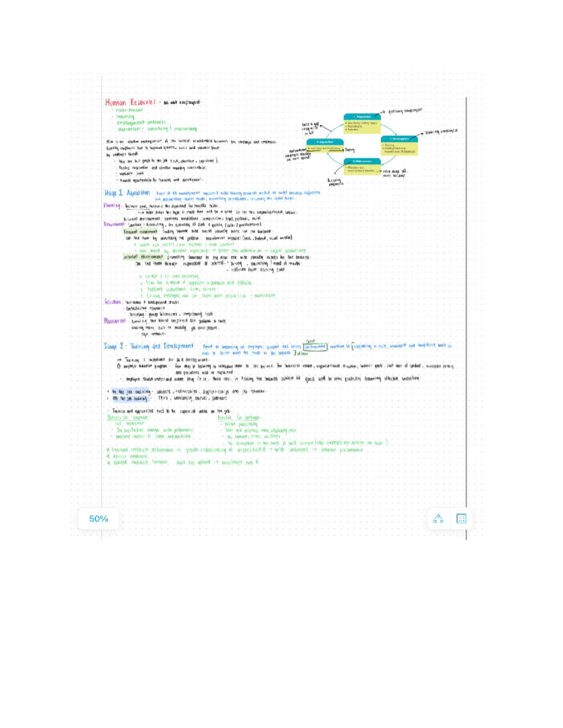Select the red 'Human Resources' heading
Viewport: 563px width, 728px height.
click(130, 102)
